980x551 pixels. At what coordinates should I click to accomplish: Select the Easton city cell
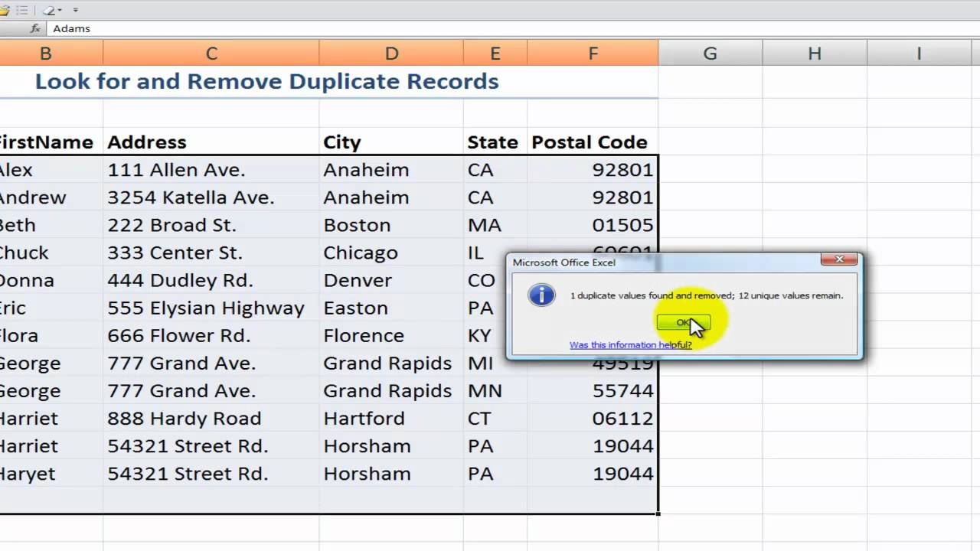point(391,308)
